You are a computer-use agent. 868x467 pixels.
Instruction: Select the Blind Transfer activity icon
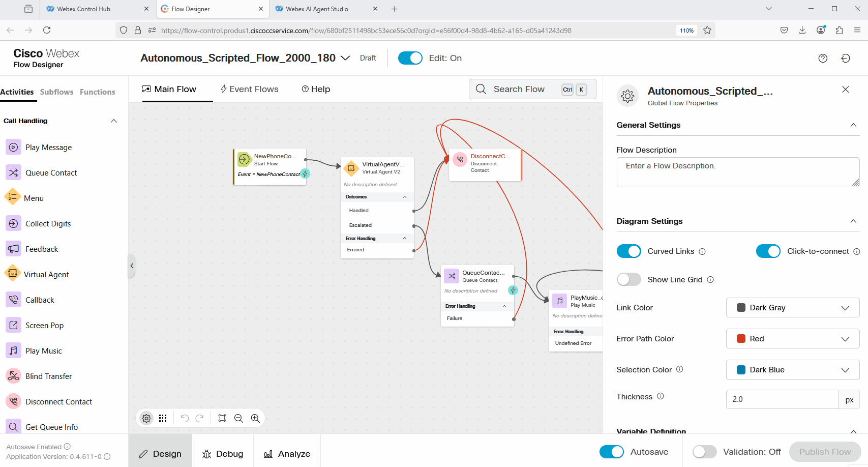pyautogui.click(x=14, y=376)
